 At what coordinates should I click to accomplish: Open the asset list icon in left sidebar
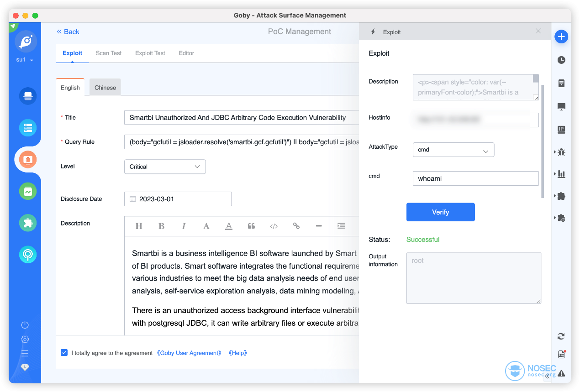(x=28, y=128)
